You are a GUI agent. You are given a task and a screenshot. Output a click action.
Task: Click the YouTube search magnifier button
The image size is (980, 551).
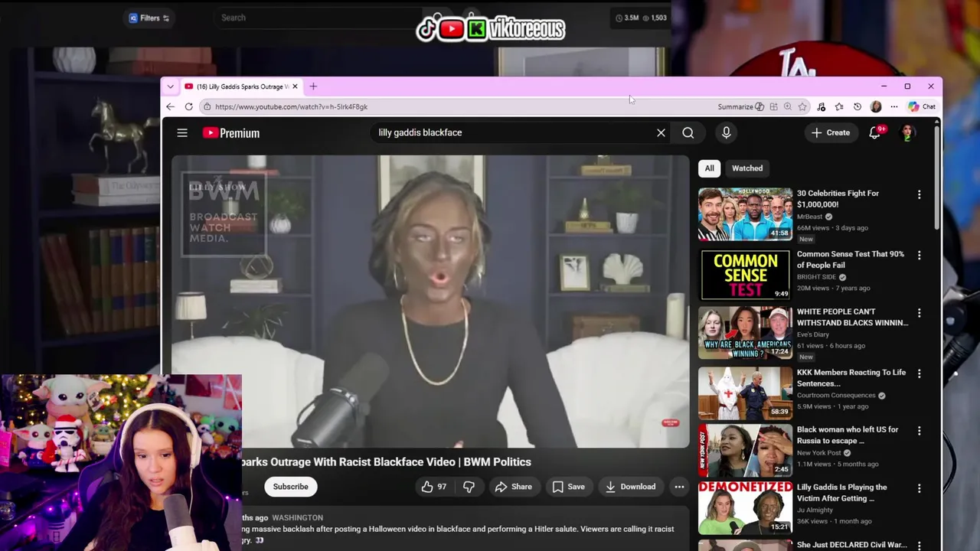point(688,133)
